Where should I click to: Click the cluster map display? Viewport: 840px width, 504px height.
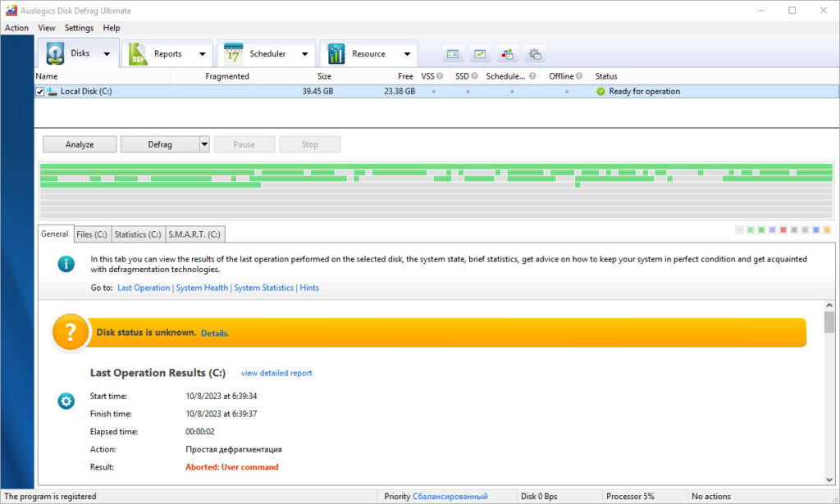point(436,191)
